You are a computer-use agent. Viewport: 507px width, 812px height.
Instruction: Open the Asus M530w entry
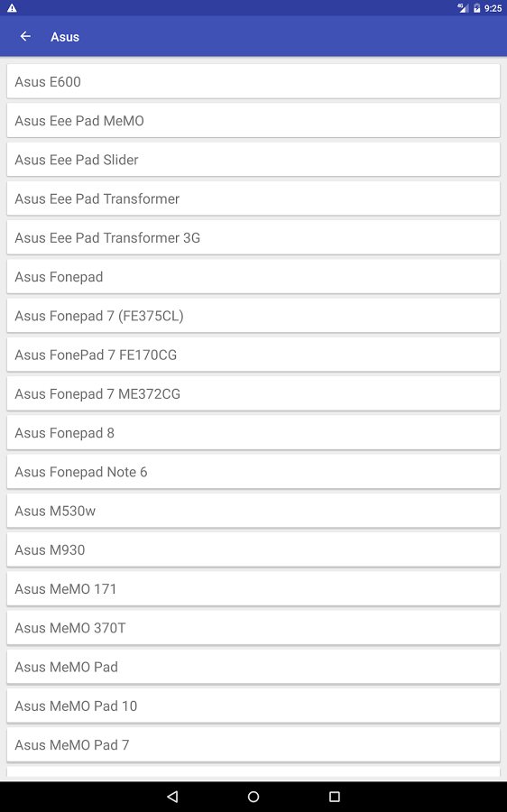pos(253,511)
